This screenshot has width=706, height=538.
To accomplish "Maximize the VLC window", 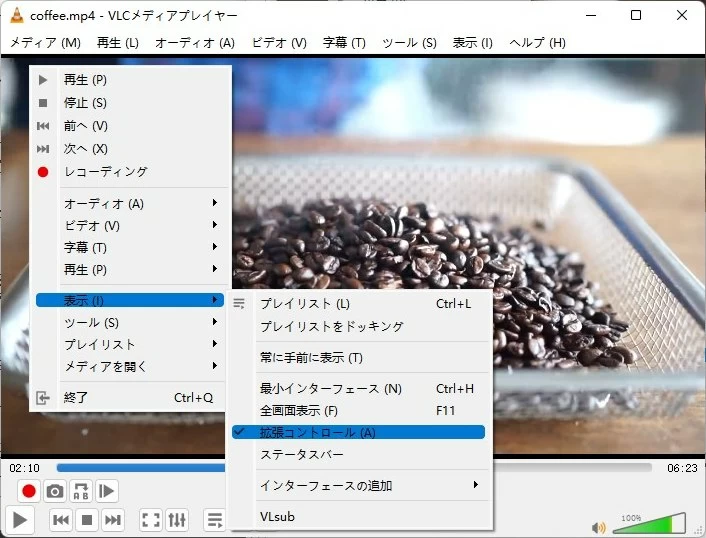I will pos(636,15).
